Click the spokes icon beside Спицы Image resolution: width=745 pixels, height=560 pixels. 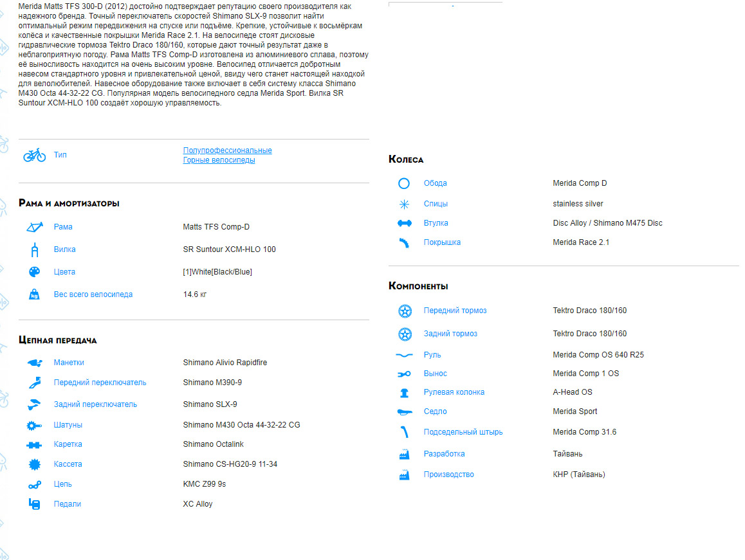click(x=404, y=204)
